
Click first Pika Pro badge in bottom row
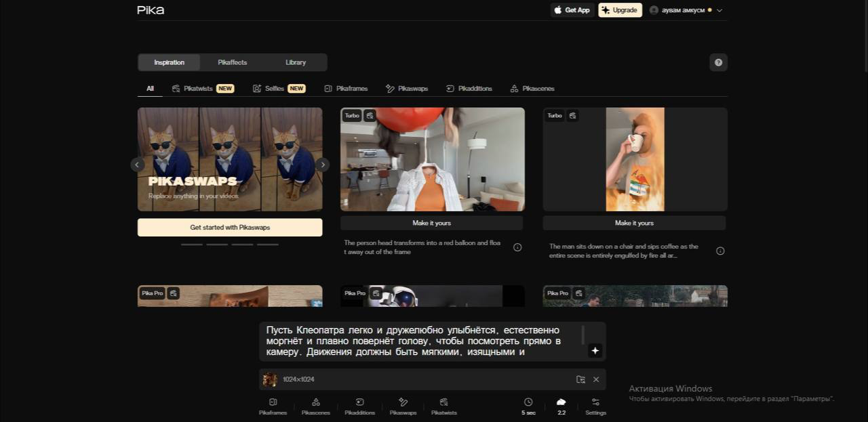[152, 293]
